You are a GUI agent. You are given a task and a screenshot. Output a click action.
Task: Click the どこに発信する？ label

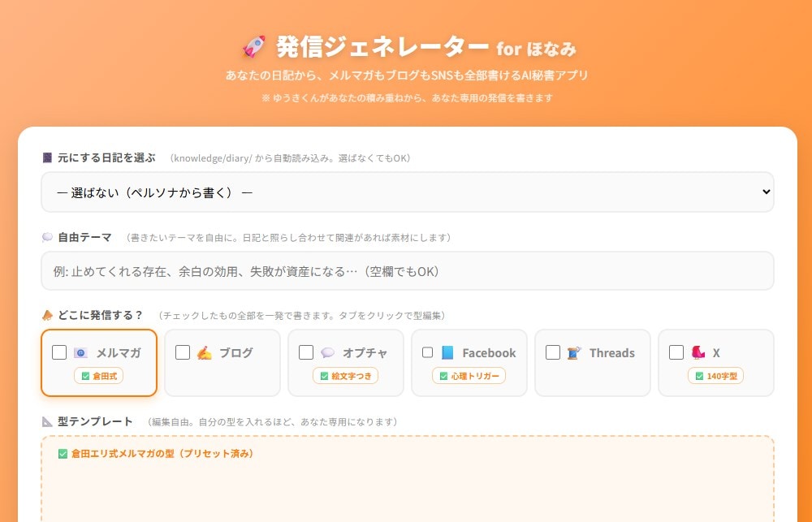pyautogui.click(x=100, y=315)
